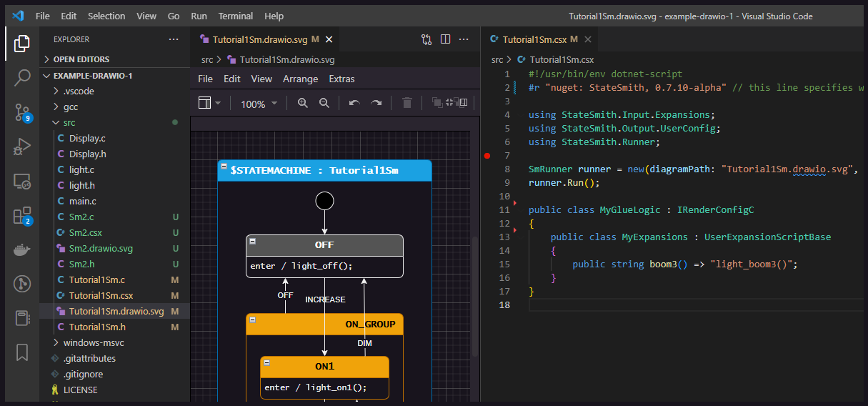Open drawio editor group more actions ellipsis
The width and height of the screenshot is (868, 406).
(464, 39)
